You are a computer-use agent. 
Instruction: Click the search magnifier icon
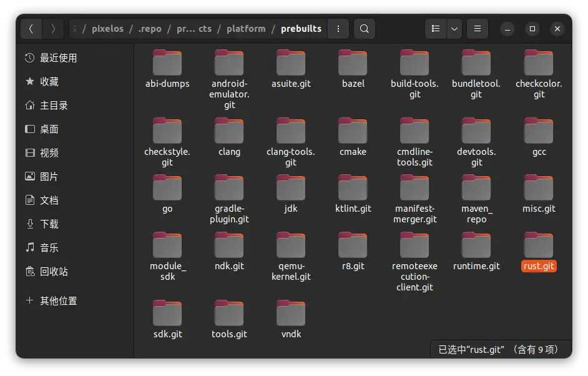click(365, 29)
